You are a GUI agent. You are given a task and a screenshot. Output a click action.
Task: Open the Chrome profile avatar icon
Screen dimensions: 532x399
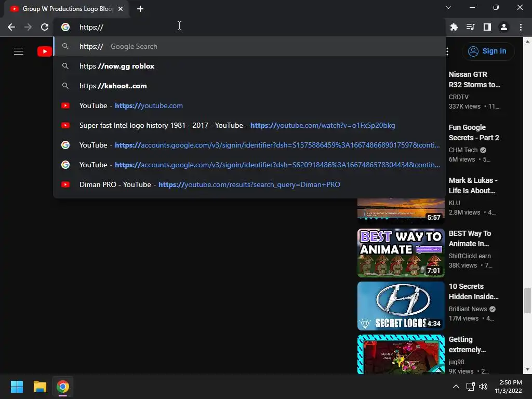[504, 27]
